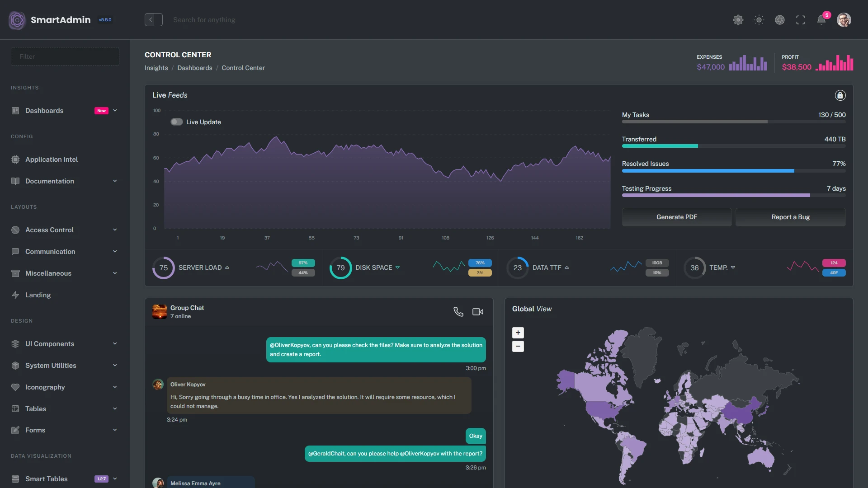Open the Communication menu item
The height and width of the screenshot is (488, 868).
[x=65, y=252]
